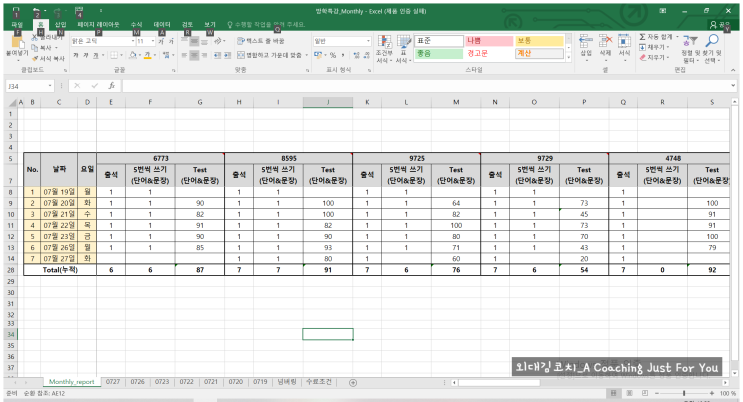Screen dimensions: 743x402
Task: Toggle middle vertical alignment
Action: tap(194, 42)
